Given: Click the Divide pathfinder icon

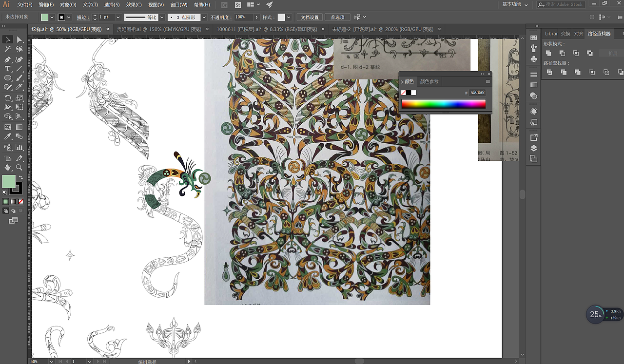Looking at the screenshot, I should (x=549, y=72).
